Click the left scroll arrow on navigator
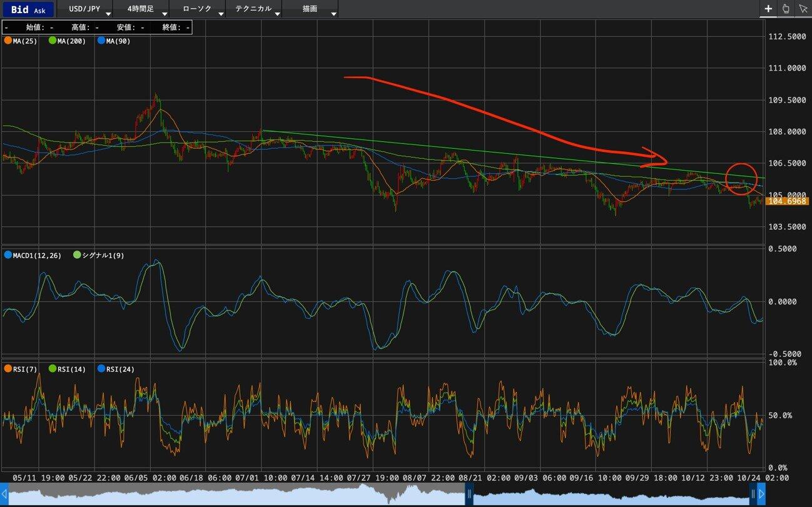This screenshot has height=507, width=812. tap(4, 494)
